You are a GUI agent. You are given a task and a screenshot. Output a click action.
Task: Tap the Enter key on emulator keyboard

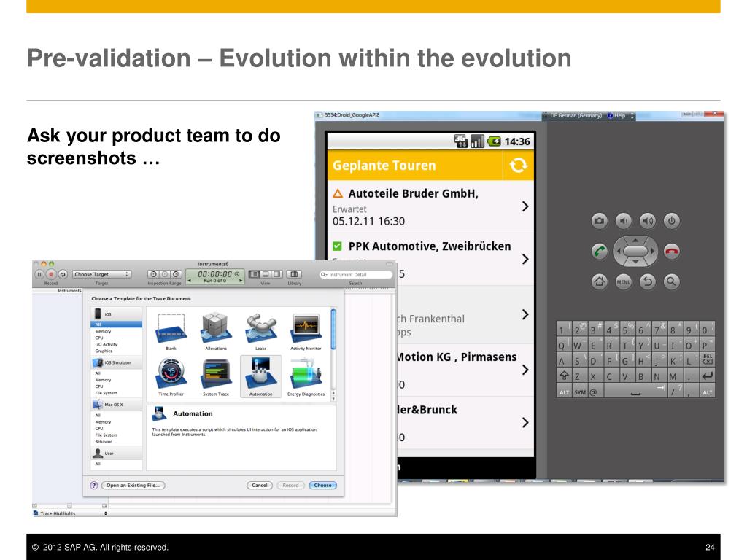point(707,376)
